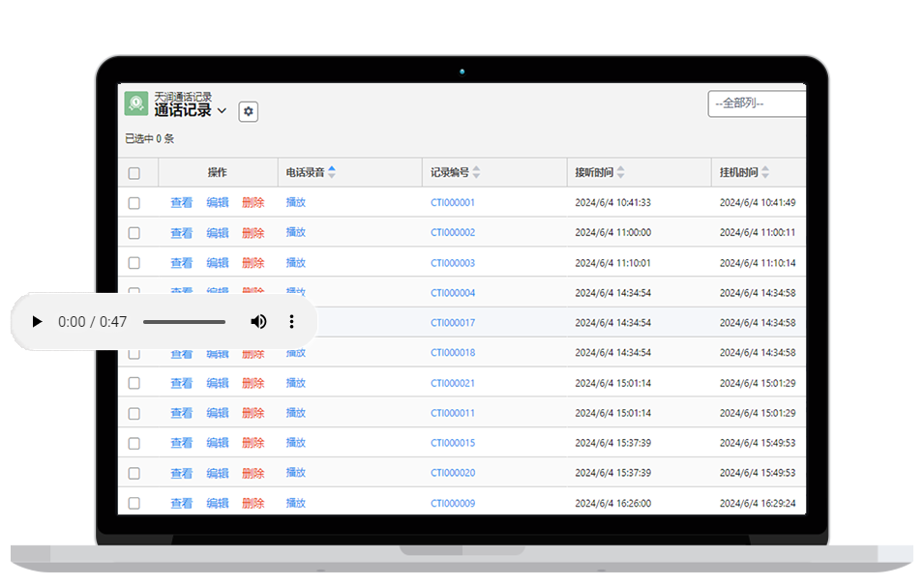Sort by 电话录音 column arrows
Viewport: 924px width, 586px height.
(x=332, y=172)
